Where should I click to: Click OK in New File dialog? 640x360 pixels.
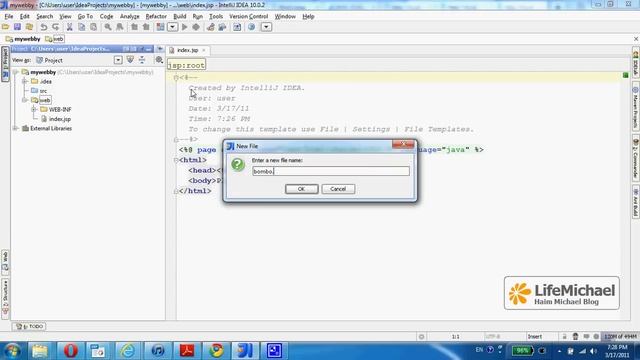click(302, 189)
